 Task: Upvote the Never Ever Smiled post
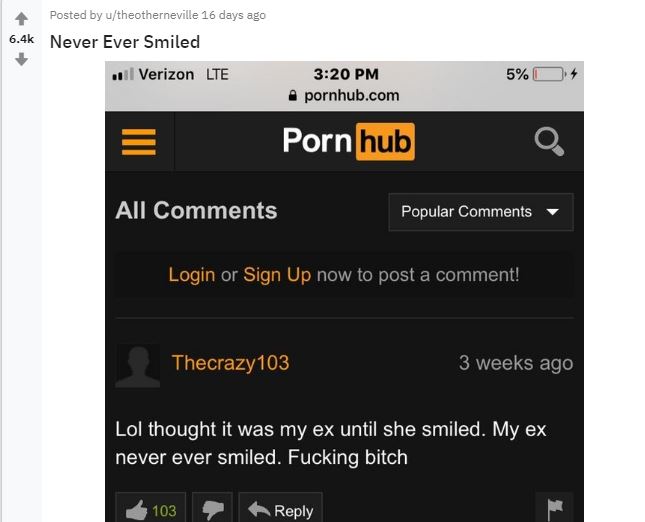tap(21, 19)
